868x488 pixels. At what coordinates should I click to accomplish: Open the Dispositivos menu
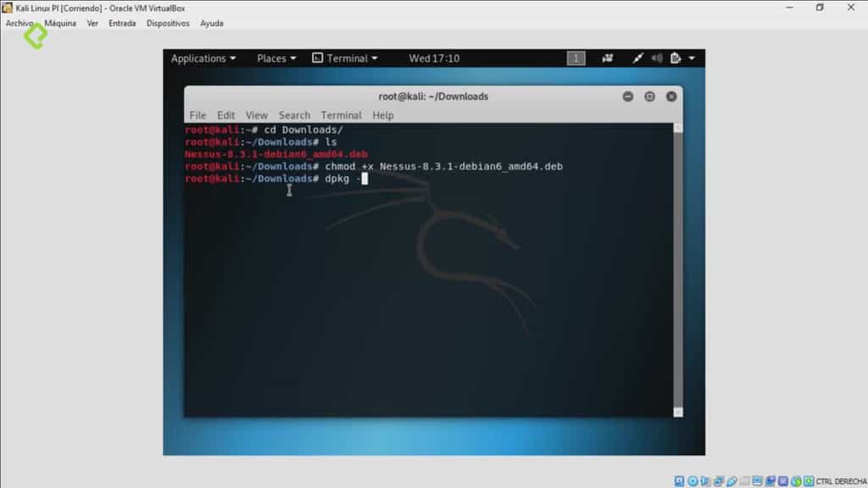click(x=168, y=23)
